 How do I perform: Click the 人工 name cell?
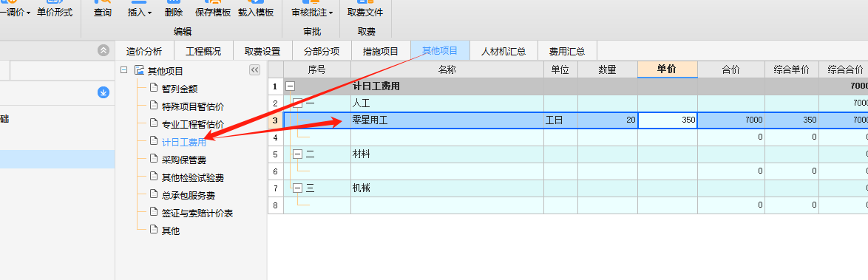[447, 103]
